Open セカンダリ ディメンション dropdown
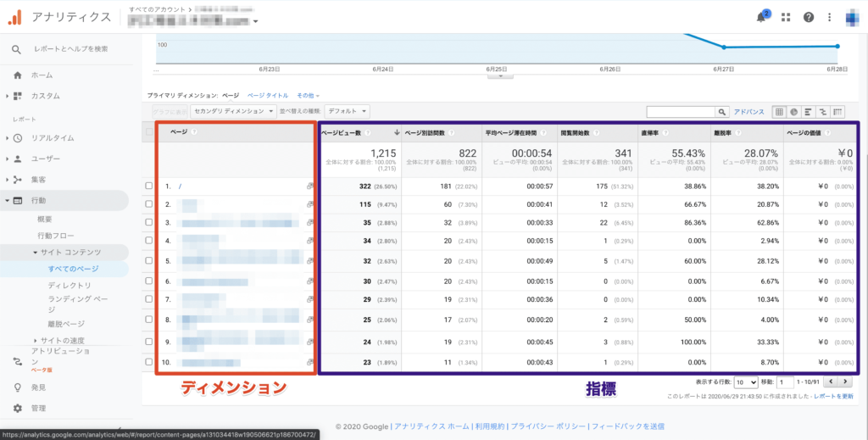Viewport: 868px width, 440px height. 233,111
